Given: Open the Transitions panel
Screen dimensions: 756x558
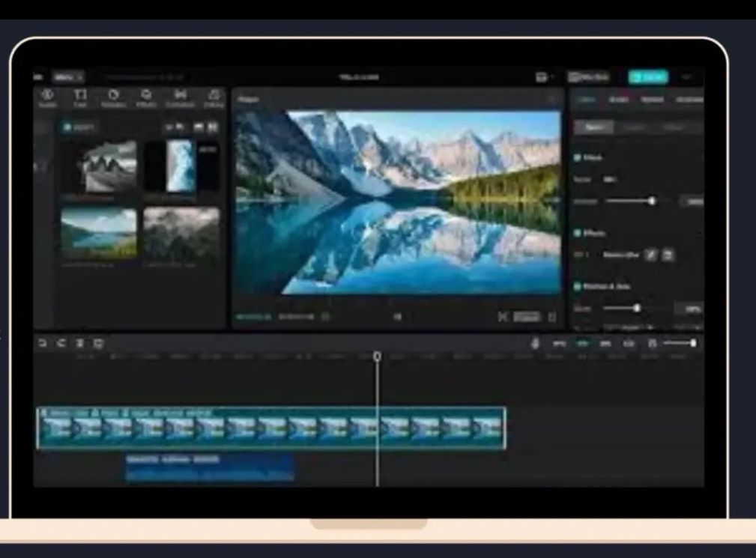Looking at the screenshot, I should pyautogui.click(x=180, y=99).
